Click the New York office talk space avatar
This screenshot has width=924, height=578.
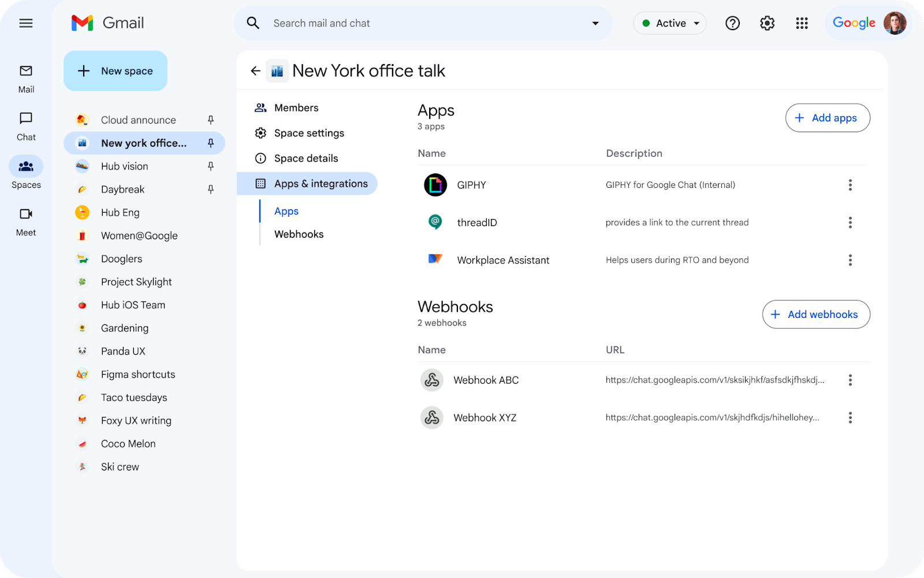point(277,71)
